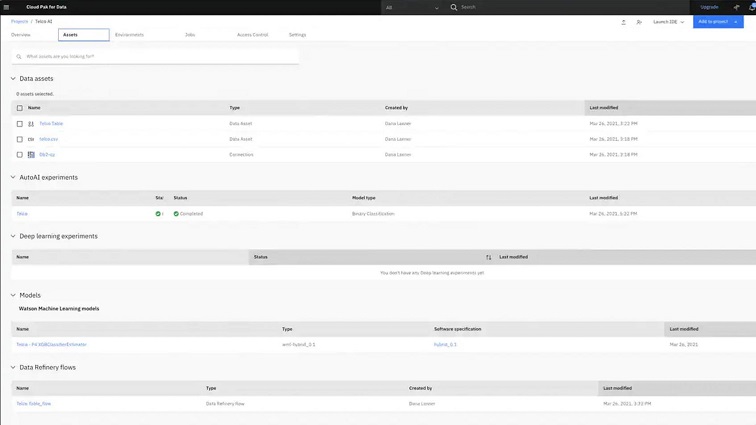Click the Add to project button
This screenshot has width=756, height=425.
(718, 22)
